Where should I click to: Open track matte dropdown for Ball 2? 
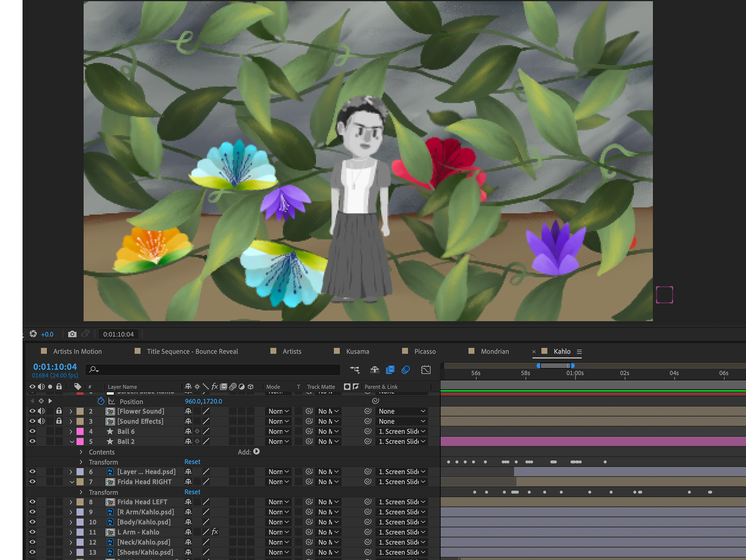point(328,442)
